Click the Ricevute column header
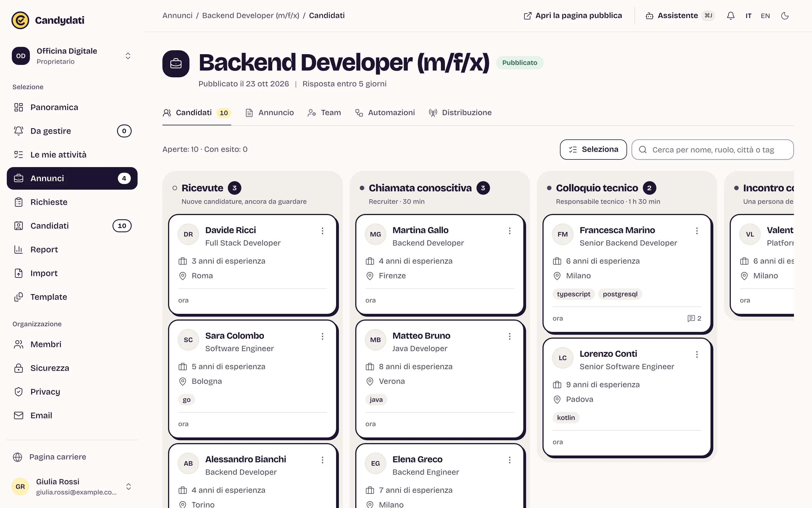The height and width of the screenshot is (508, 812). pos(202,188)
